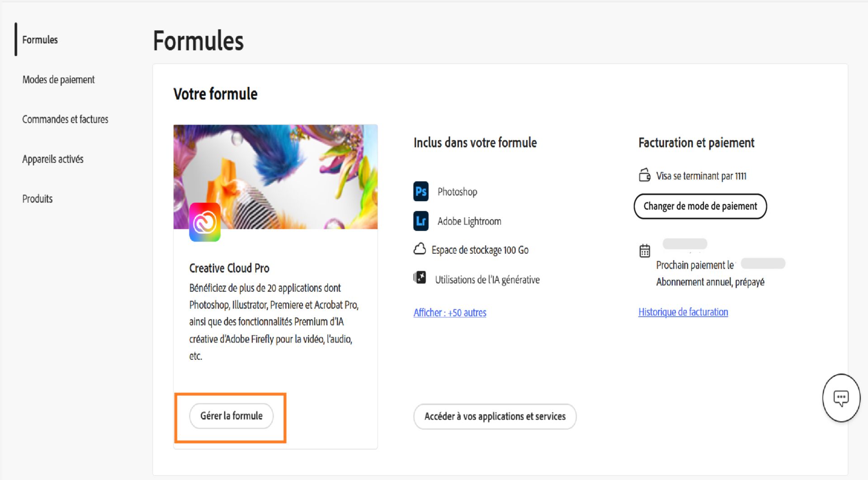This screenshot has height=480, width=868.
Task: Expand Afficher : +50 autres list
Action: (x=449, y=313)
